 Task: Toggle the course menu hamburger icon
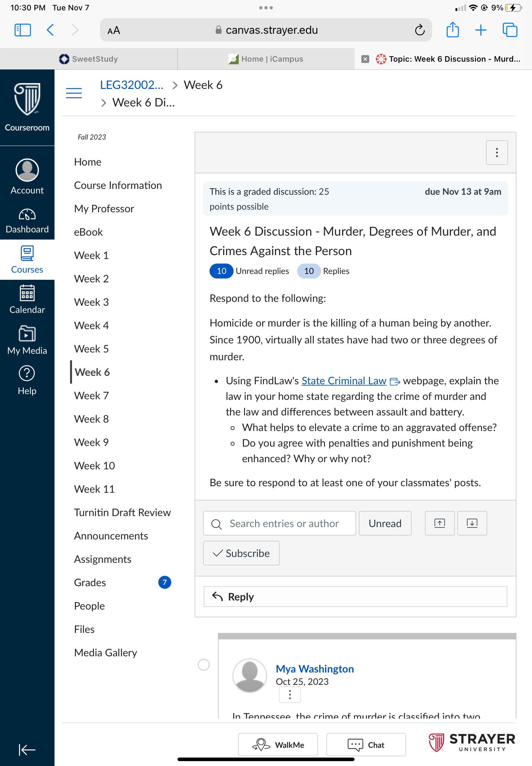(74, 93)
